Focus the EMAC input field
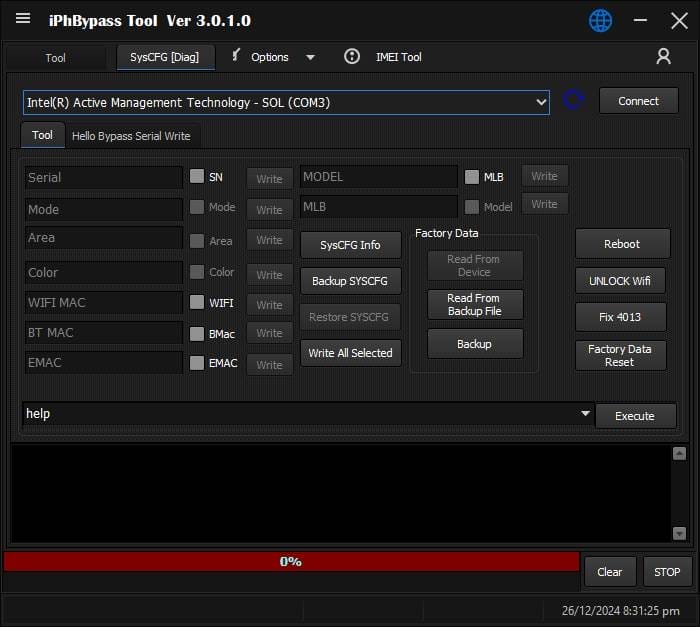 pos(104,363)
